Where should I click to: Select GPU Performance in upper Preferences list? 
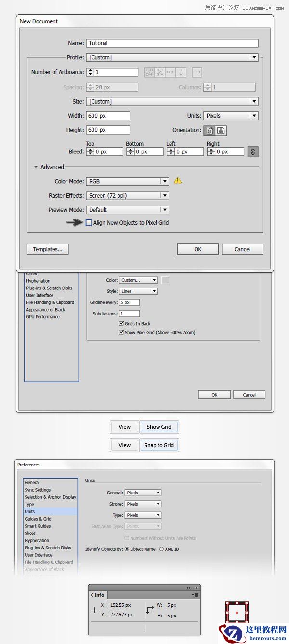[x=43, y=317]
